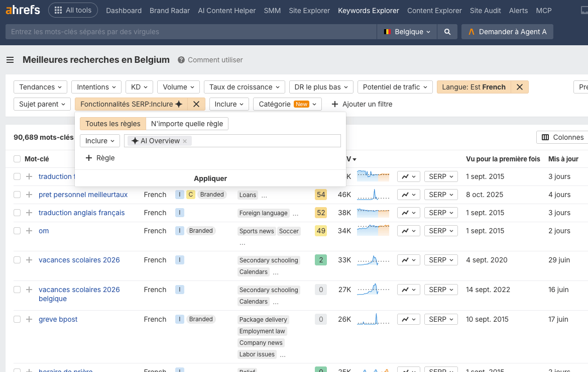Open vacances scolaires 2026 belgique keyword

pos(79,294)
